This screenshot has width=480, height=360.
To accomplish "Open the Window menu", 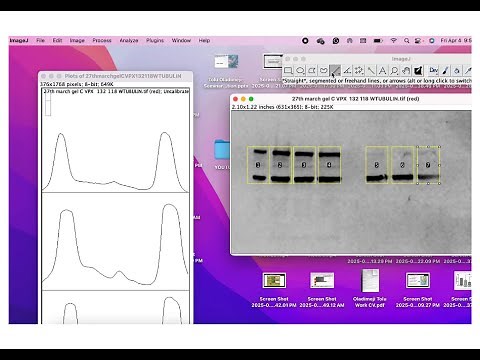I will (x=181, y=40).
